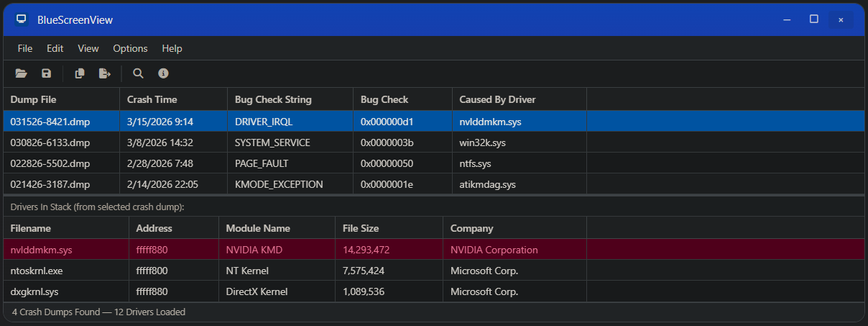Click bug check code 0x000000d1
The height and width of the screenshot is (326, 868).
387,122
